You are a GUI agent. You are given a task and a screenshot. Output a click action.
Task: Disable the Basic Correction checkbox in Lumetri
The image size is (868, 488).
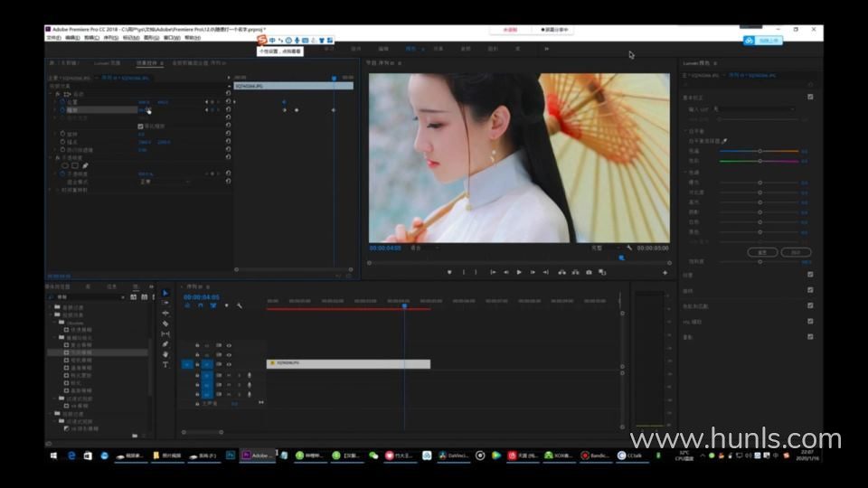click(x=810, y=96)
